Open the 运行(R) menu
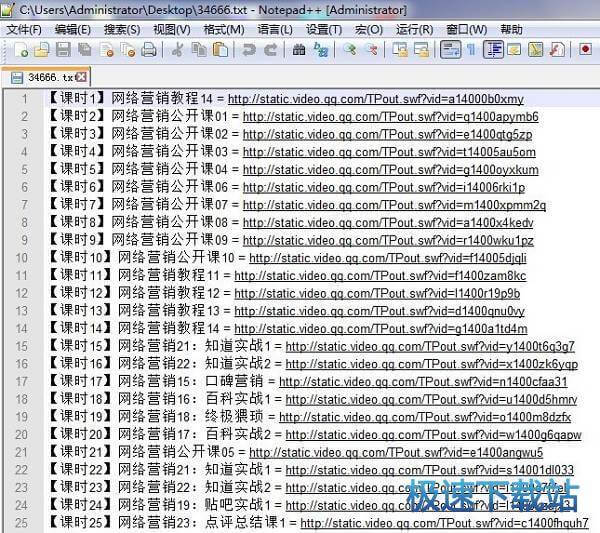Viewport: 600px width, 533px height. click(x=414, y=29)
